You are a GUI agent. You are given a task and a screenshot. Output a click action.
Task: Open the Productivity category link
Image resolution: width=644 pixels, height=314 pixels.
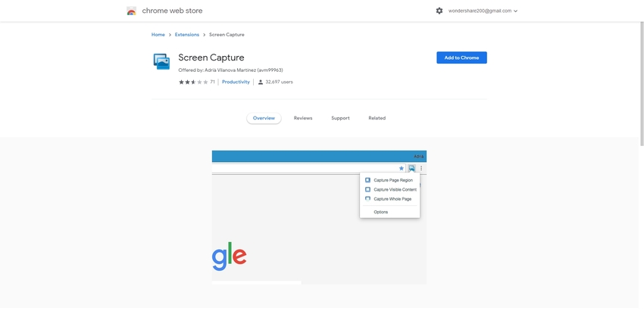[236, 82]
